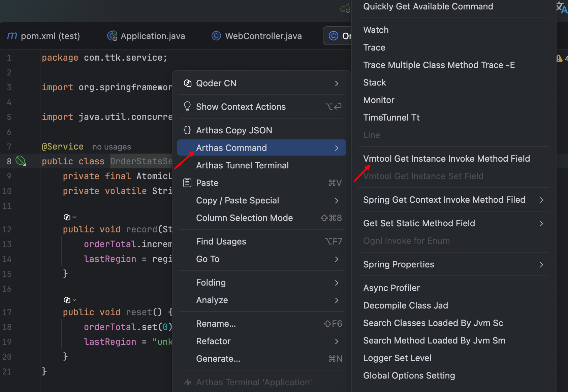Open Spring Properties submenu

coord(453,264)
